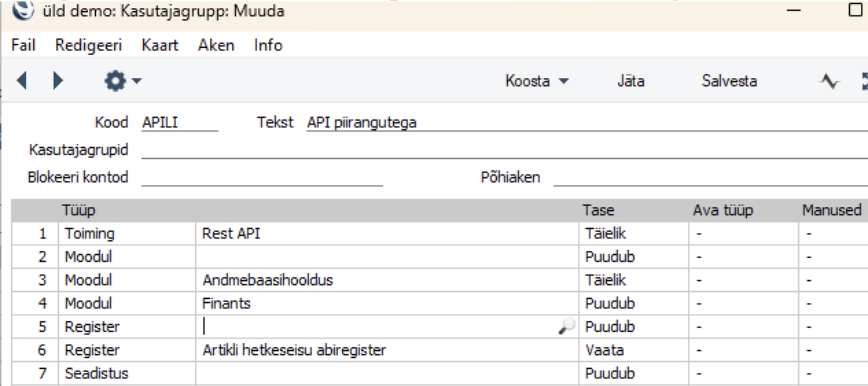This screenshot has height=386, width=868.
Task: Click the activity pulse icon
Action: [x=829, y=81]
